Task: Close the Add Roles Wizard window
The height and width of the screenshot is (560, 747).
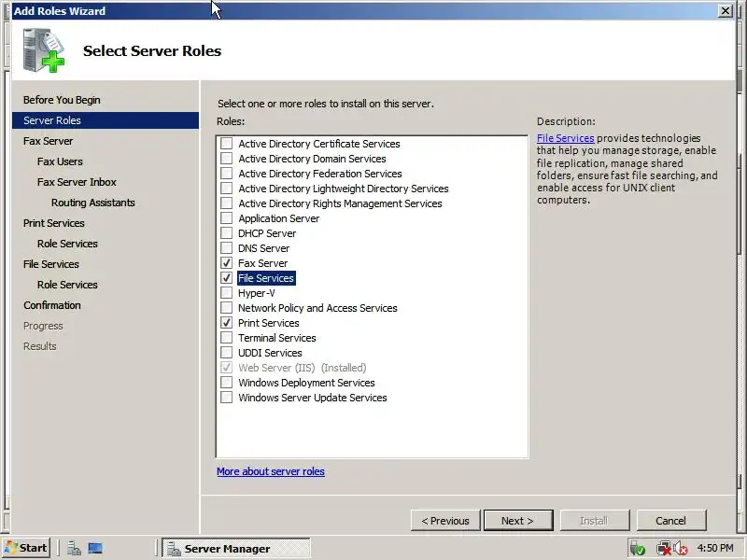Action: (726, 10)
